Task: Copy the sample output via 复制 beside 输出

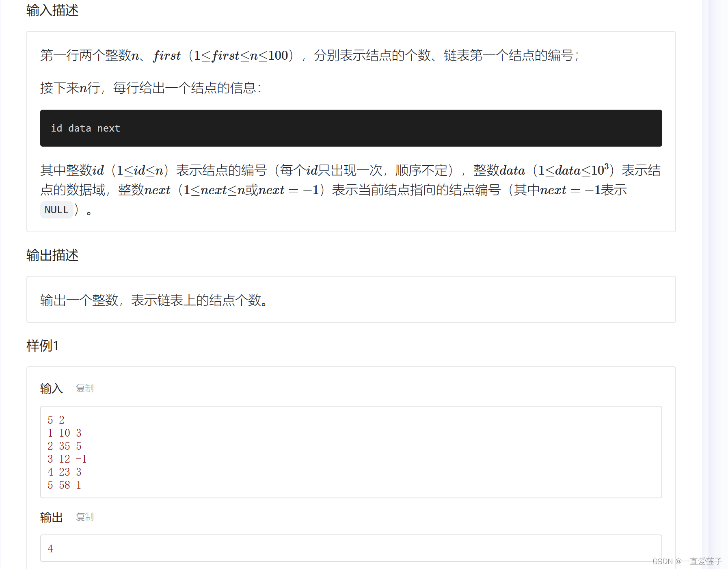Action: point(85,517)
